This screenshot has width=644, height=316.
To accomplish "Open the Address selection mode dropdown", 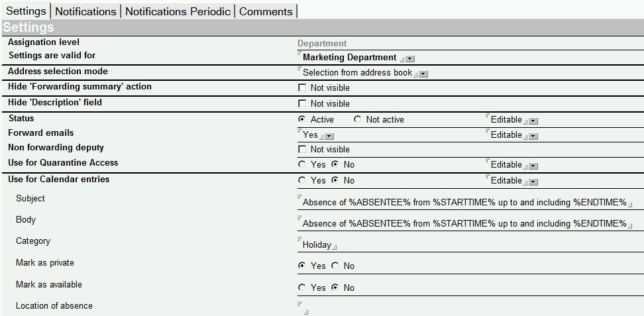I will 423,74.
